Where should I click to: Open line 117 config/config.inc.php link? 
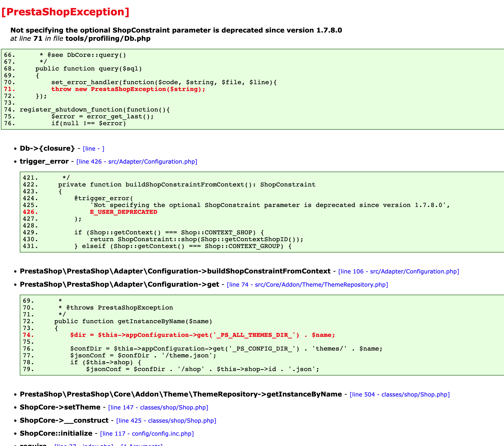(147, 434)
